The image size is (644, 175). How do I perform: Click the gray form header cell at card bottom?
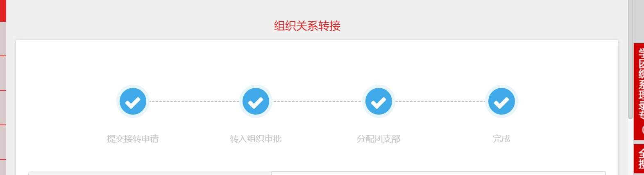(x=150, y=173)
